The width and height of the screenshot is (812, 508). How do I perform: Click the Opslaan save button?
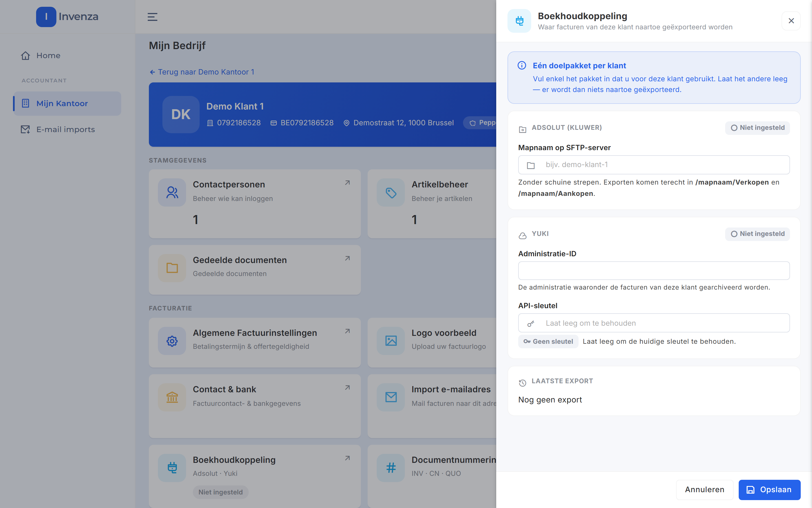[x=769, y=490]
